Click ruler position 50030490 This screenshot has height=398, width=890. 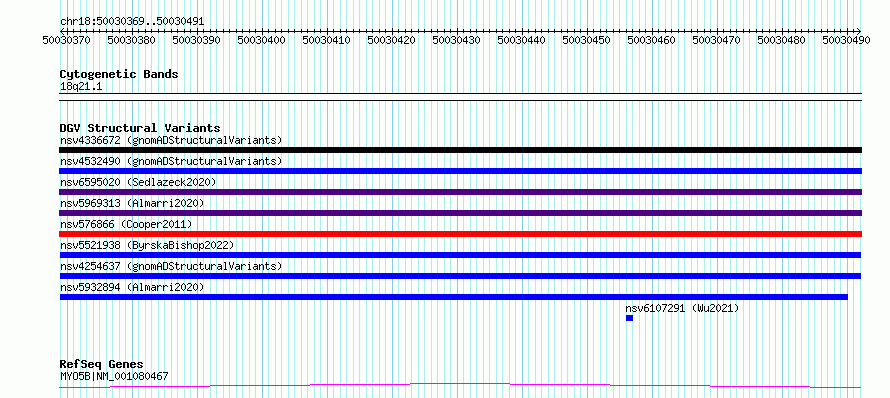pos(847,40)
